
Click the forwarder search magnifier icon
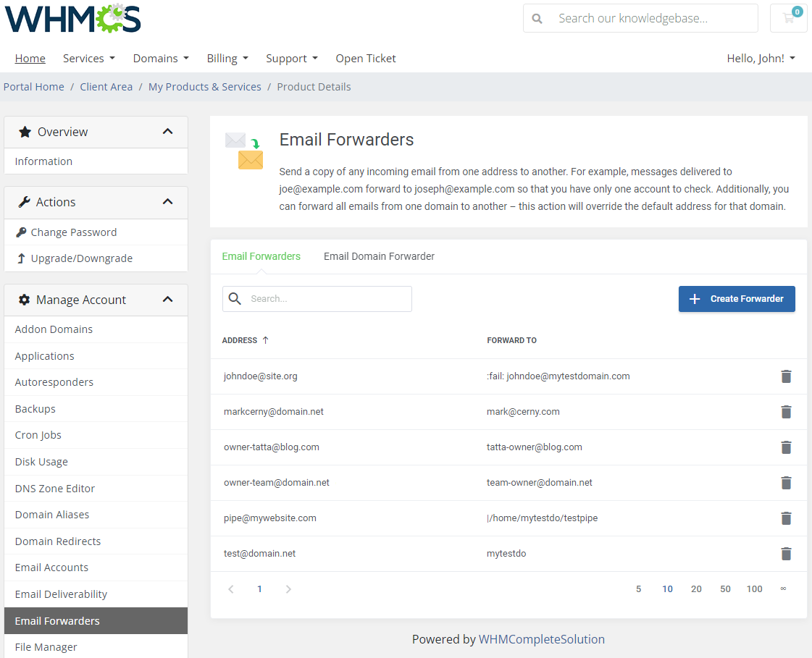[x=235, y=299]
